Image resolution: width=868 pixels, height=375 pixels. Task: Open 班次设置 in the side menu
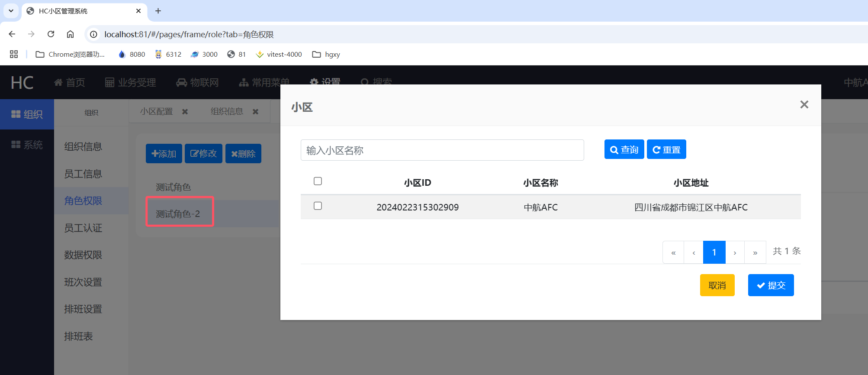click(83, 282)
